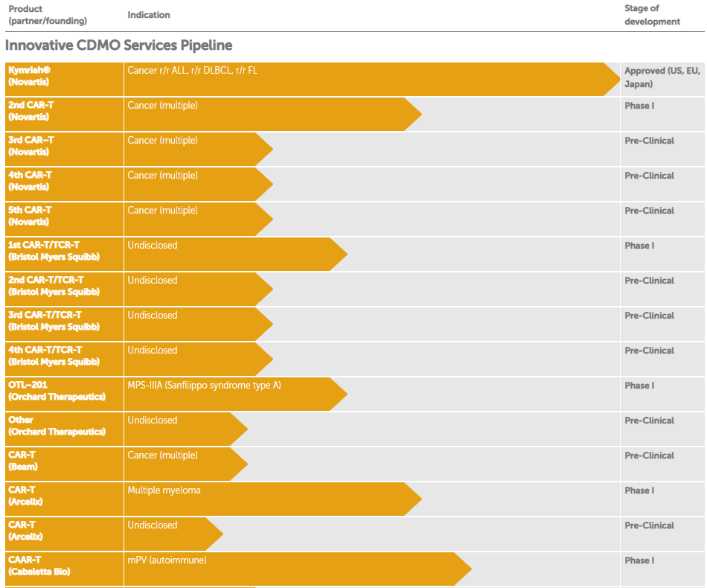Select "4th CAR-T/TCR-T (Bristol Myers Squibb)" product cell

coord(65,359)
